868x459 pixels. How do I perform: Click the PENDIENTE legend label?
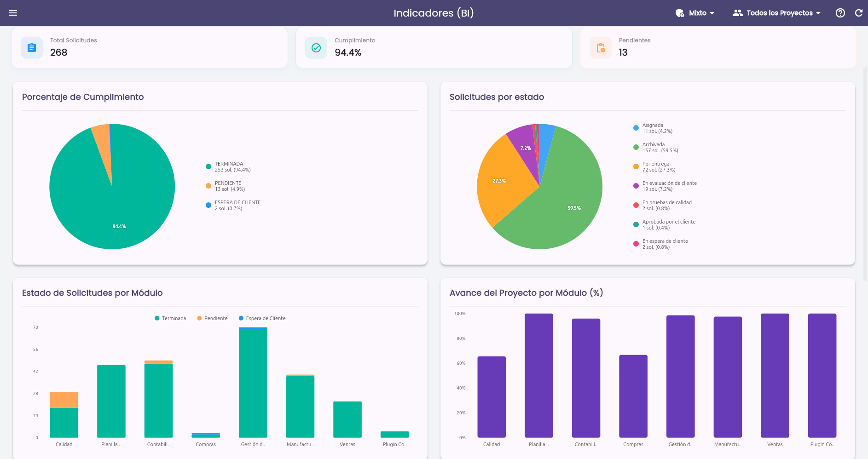(x=228, y=183)
